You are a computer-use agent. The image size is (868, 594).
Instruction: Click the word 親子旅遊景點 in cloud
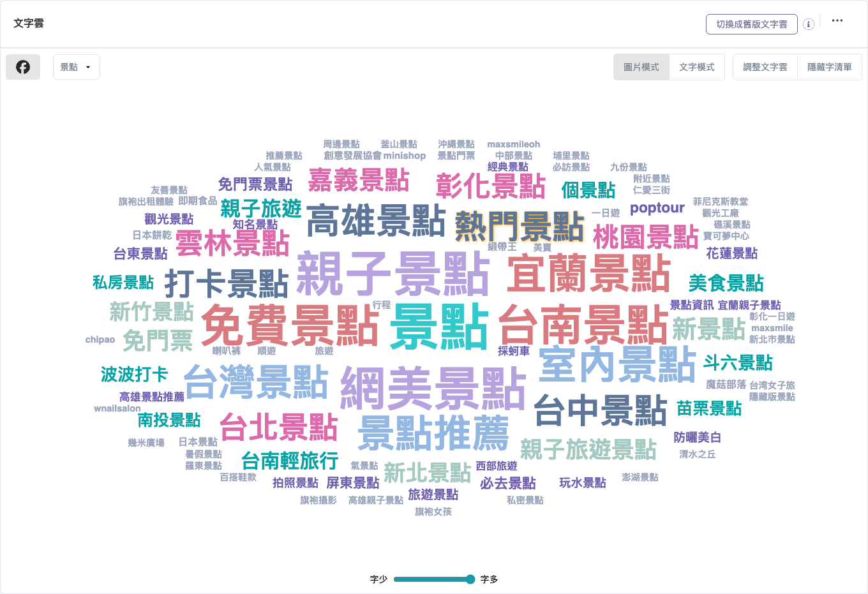(588, 450)
